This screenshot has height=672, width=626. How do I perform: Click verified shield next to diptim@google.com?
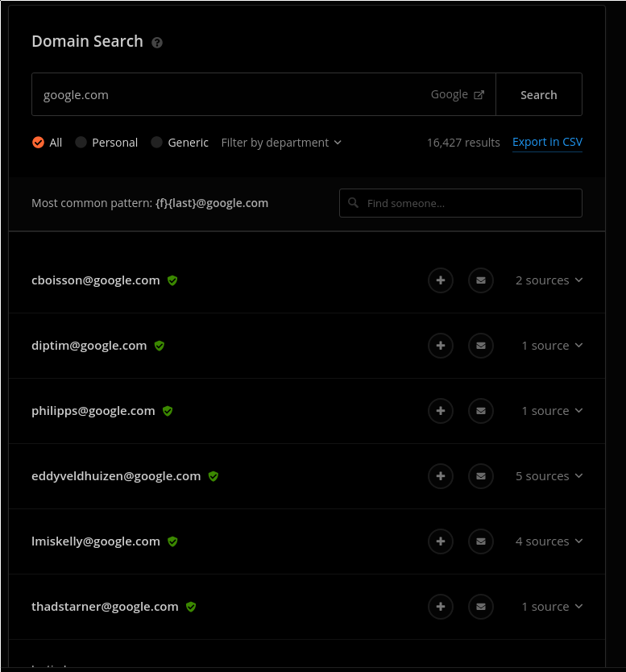click(160, 346)
